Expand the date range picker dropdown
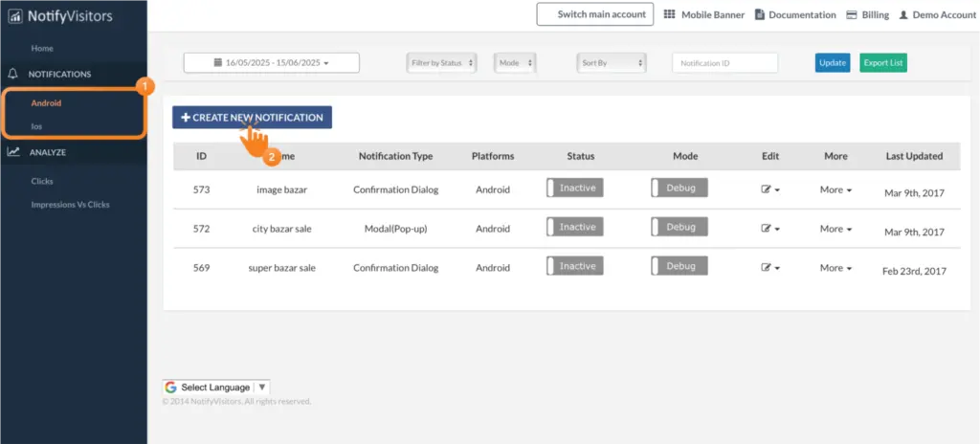This screenshot has height=444, width=980. click(x=272, y=63)
